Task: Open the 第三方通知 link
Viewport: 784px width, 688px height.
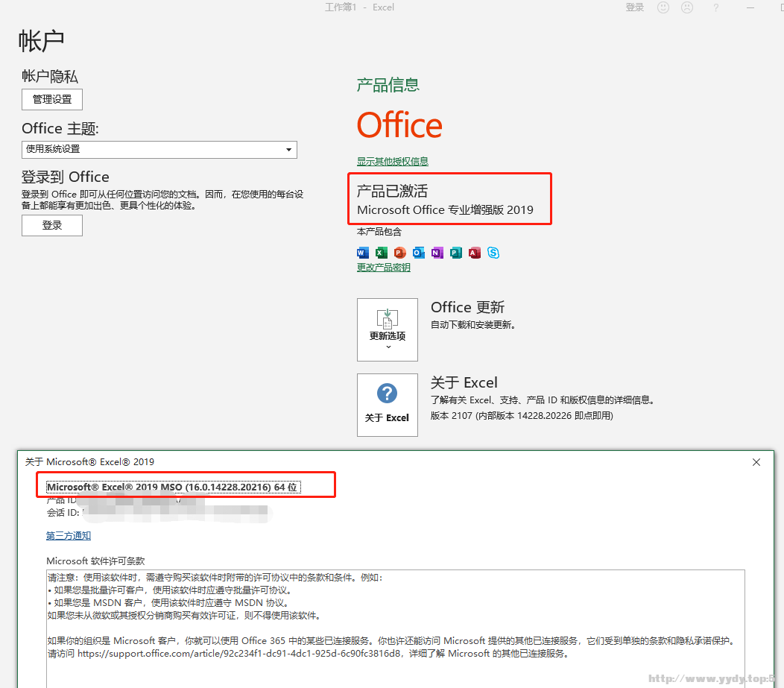Action: coord(69,536)
